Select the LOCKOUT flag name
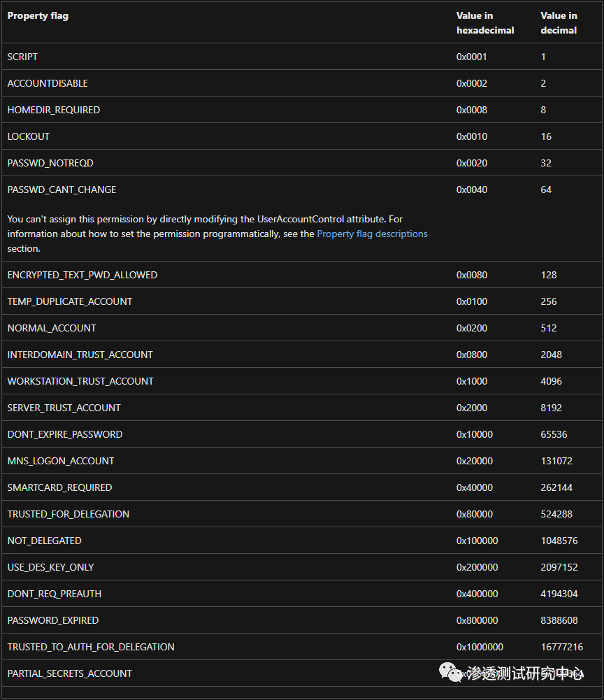The width and height of the screenshot is (604, 700). click(x=28, y=136)
